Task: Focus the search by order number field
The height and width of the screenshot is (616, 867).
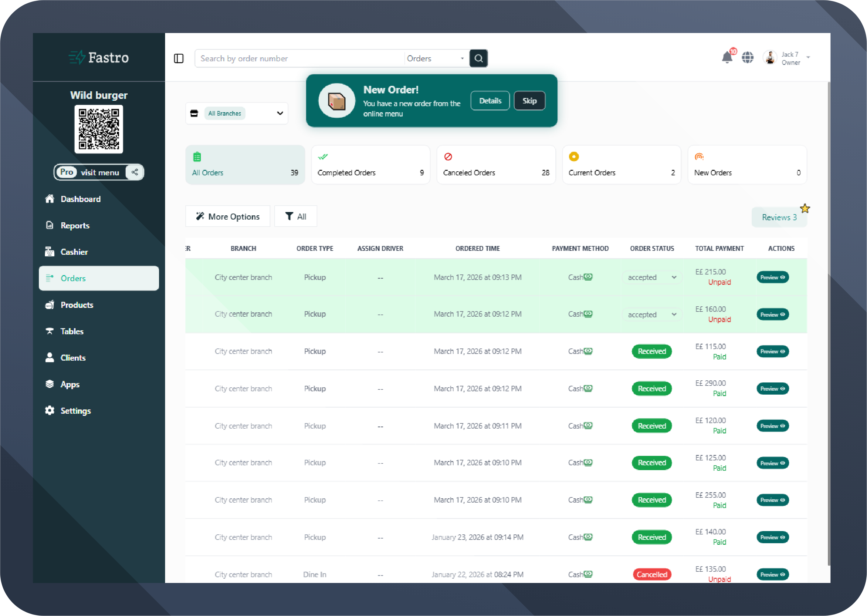Action: [300, 59]
